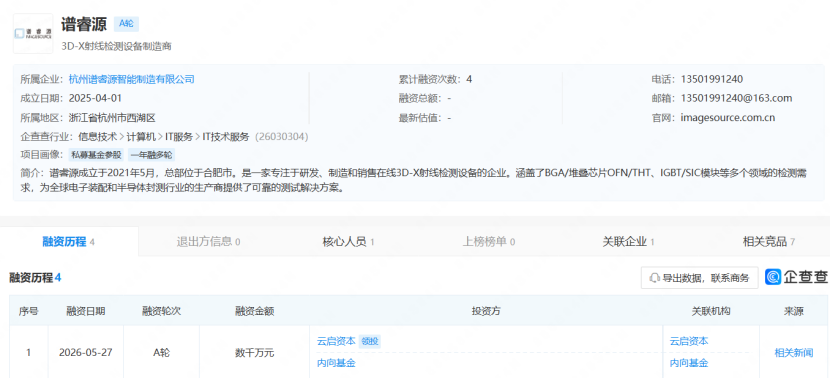Select the 相关竞品 tab
Screen dimensions: 830x379
(x=769, y=242)
